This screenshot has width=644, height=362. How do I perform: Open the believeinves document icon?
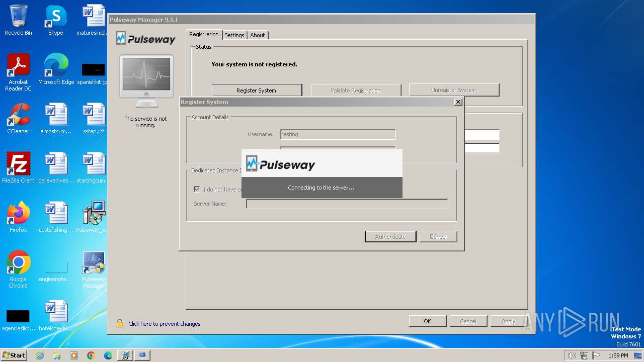[x=56, y=168]
